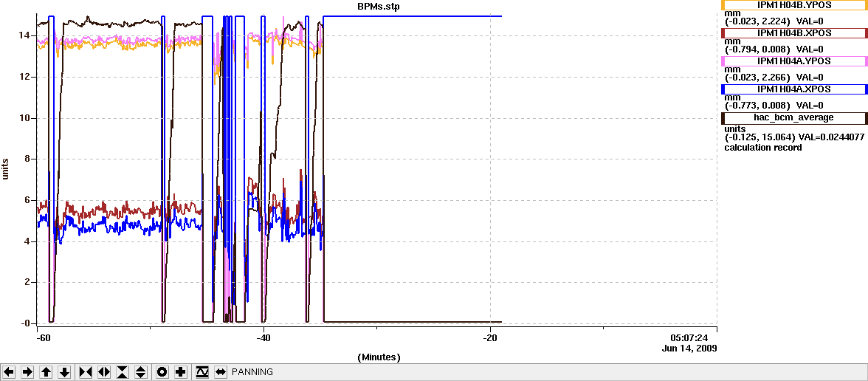
Task: Click the 'Jun 14, 2009' date label
Action: (689, 349)
